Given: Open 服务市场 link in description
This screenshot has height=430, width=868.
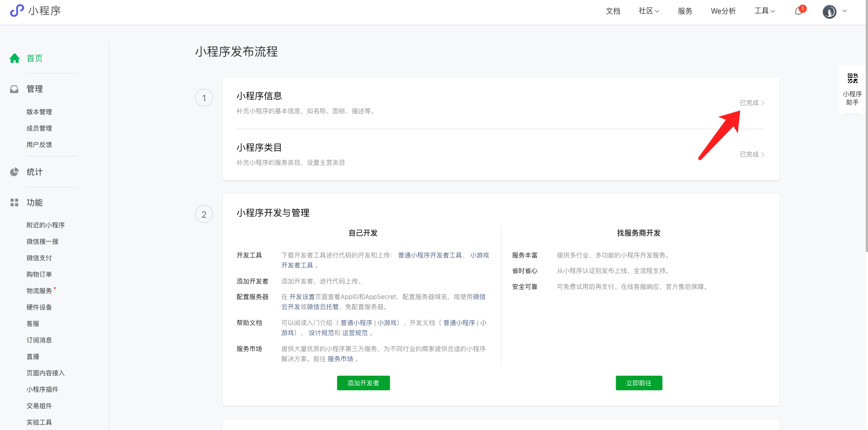Looking at the screenshot, I should [340, 359].
